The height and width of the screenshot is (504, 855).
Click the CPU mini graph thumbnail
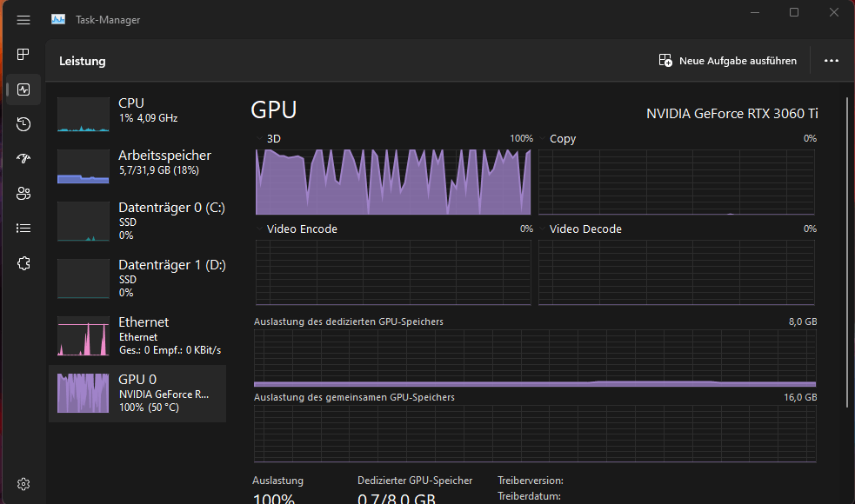point(83,115)
